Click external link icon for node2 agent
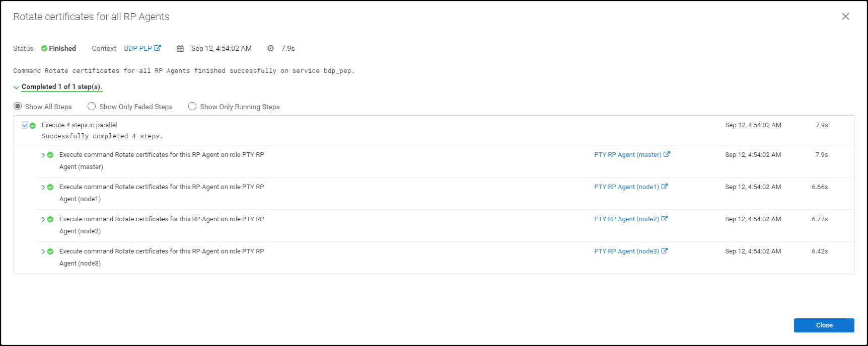The width and height of the screenshot is (868, 346). (665, 219)
